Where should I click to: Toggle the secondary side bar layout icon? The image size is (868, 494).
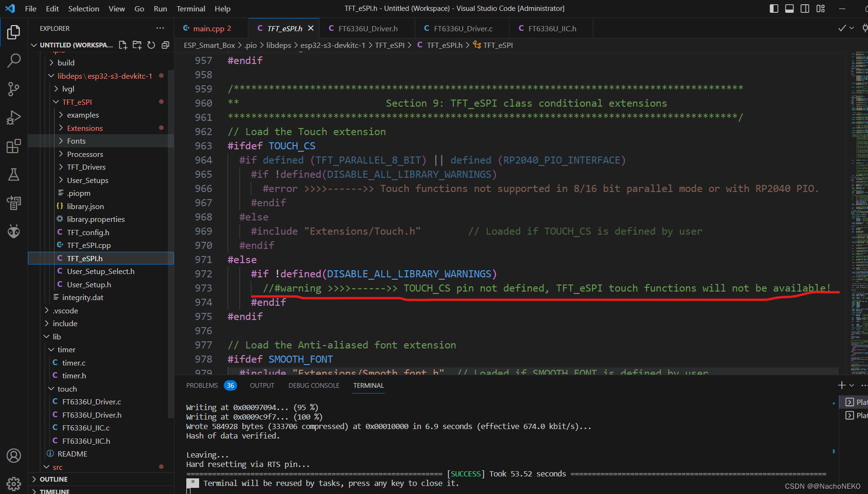coord(805,9)
